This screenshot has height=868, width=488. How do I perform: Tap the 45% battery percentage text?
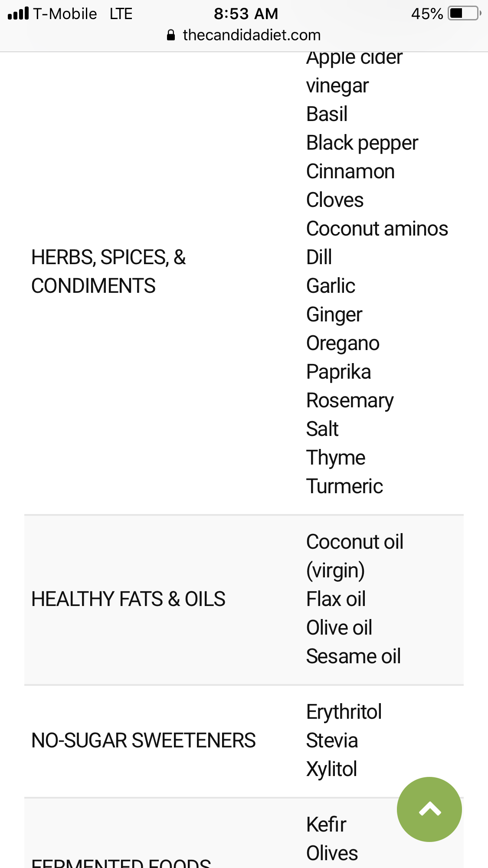coord(427,14)
